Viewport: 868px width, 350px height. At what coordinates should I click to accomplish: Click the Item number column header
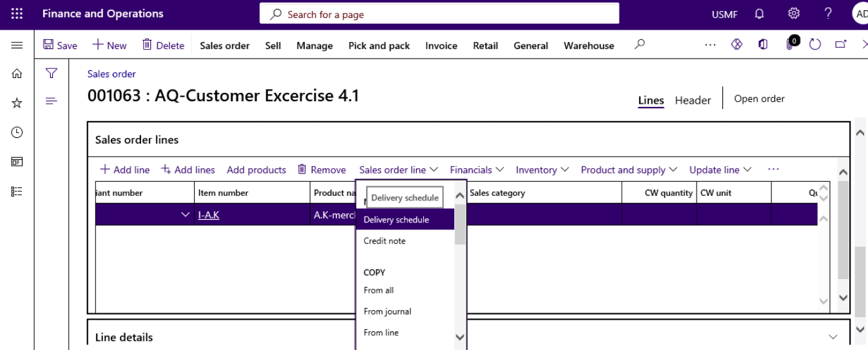pyautogui.click(x=252, y=193)
